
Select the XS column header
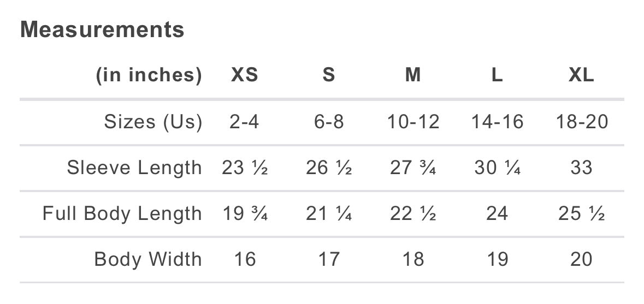pyautogui.click(x=244, y=75)
